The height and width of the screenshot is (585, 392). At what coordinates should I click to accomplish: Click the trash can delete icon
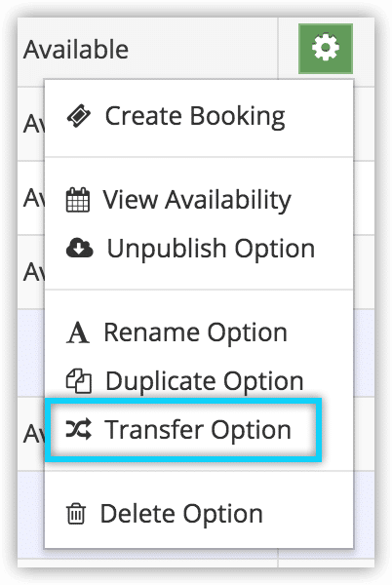coord(76,514)
